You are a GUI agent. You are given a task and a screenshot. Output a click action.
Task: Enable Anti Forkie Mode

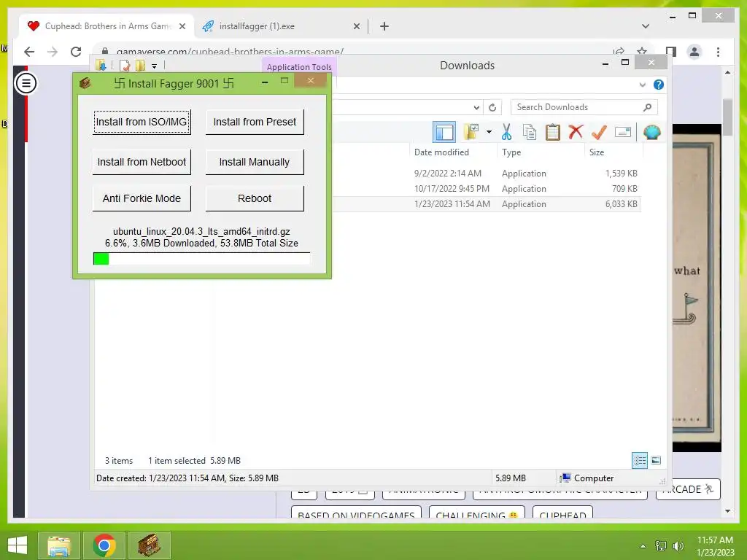click(142, 198)
